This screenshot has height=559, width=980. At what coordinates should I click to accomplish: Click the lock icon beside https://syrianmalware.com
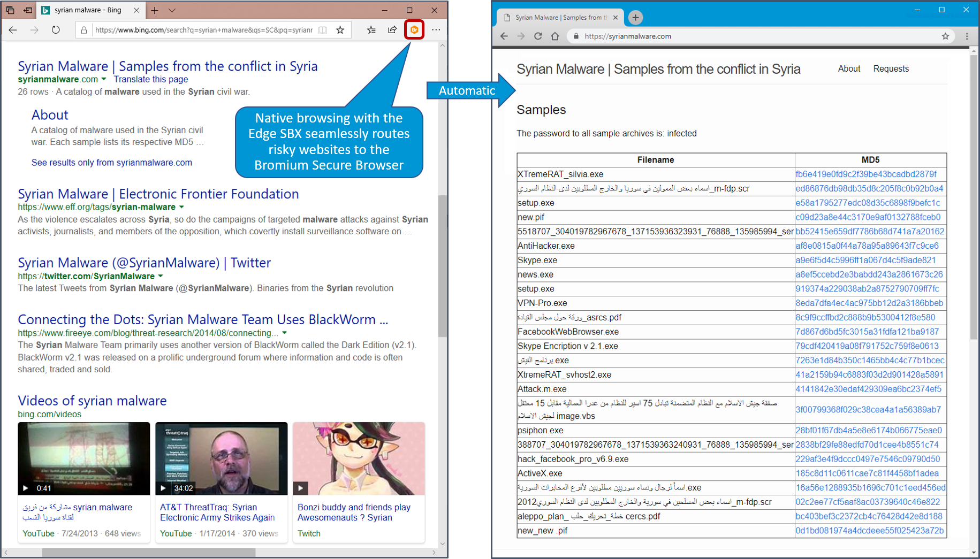click(x=576, y=36)
